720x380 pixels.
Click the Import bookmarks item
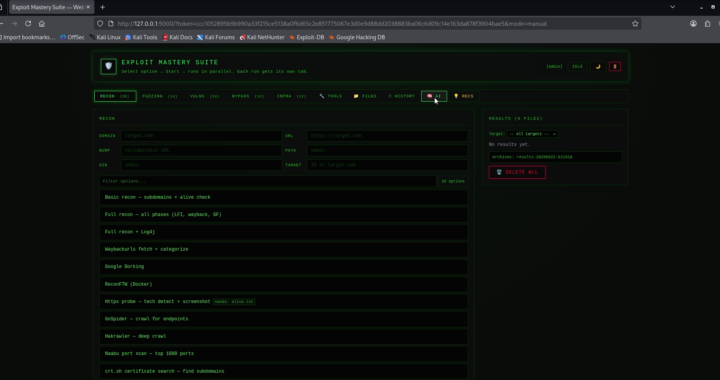pyautogui.click(x=28, y=37)
